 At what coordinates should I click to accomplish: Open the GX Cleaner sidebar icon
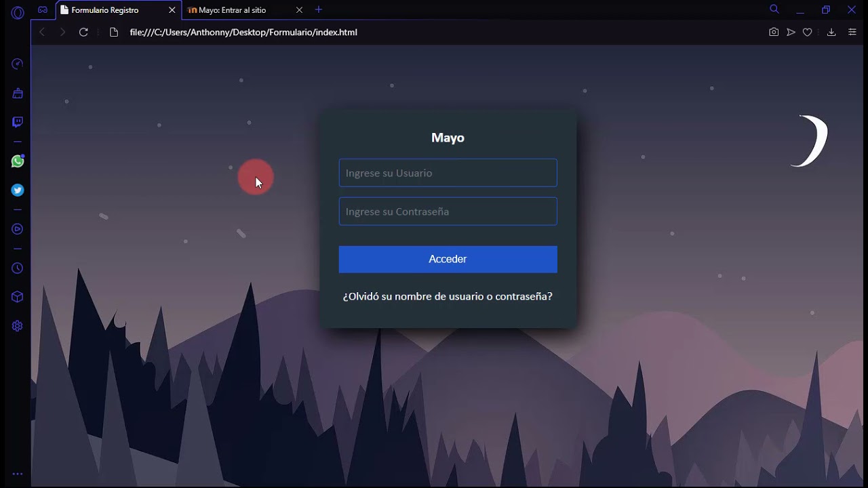tap(18, 94)
